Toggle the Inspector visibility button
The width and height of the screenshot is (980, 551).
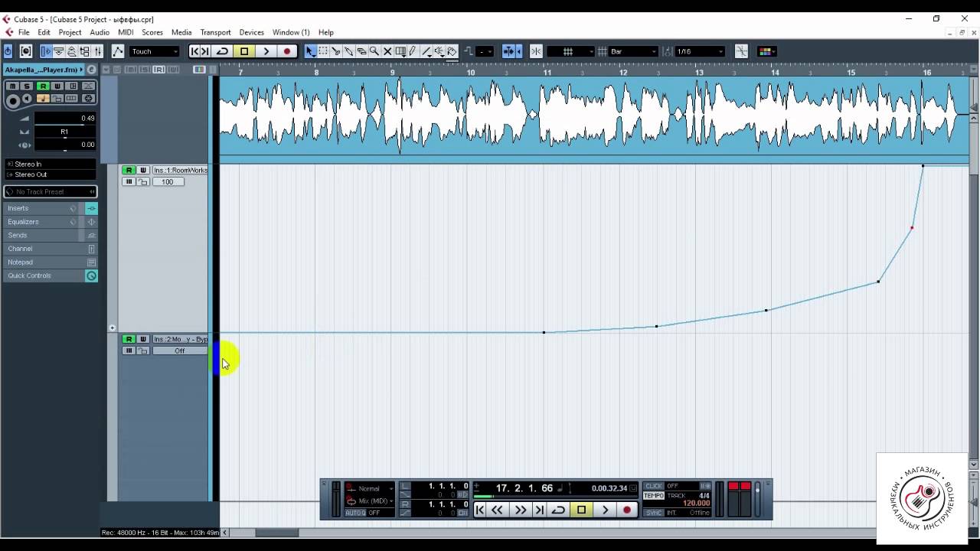coord(46,51)
